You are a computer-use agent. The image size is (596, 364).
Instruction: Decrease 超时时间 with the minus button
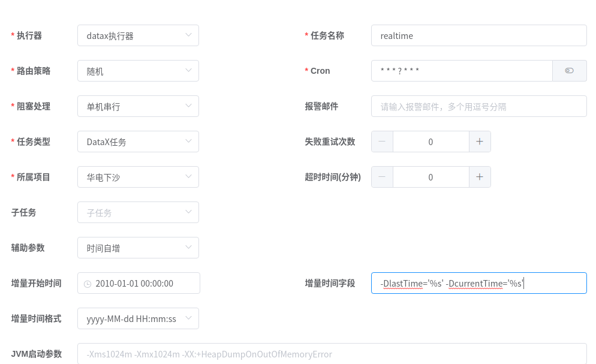point(383,177)
